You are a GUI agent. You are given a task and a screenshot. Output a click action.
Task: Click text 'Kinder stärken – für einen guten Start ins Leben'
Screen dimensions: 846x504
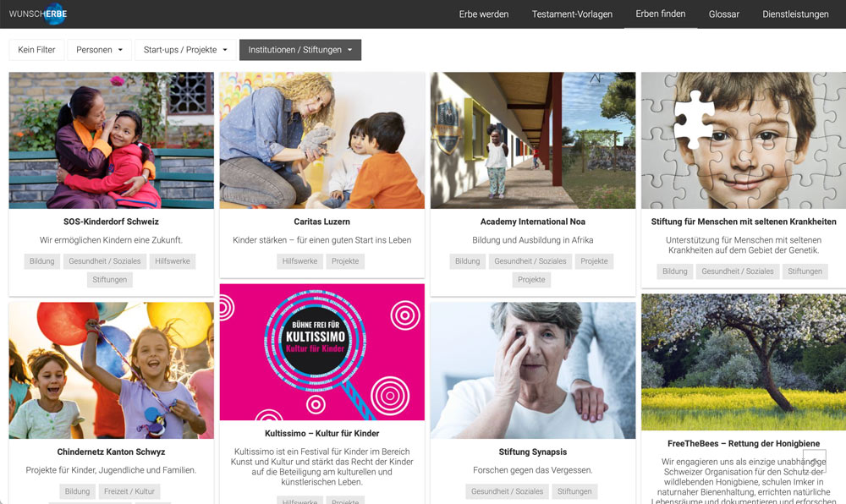[322, 240]
